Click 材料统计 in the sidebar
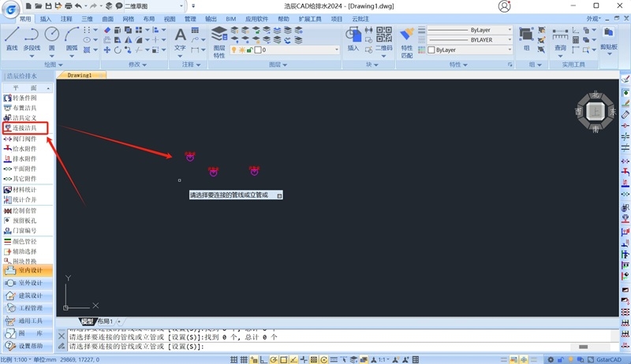The width and height of the screenshot is (631, 364). click(x=25, y=190)
